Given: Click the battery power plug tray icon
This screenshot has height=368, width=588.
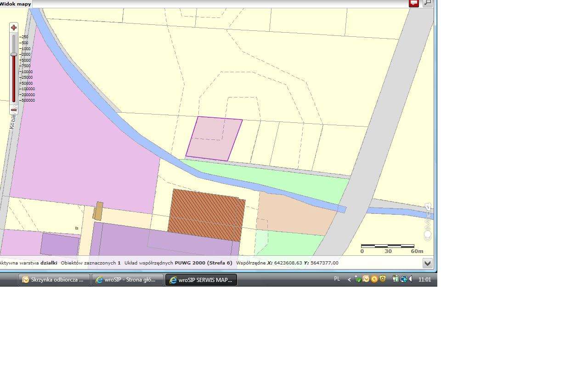Looking at the screenshot, I should point(395,279).
